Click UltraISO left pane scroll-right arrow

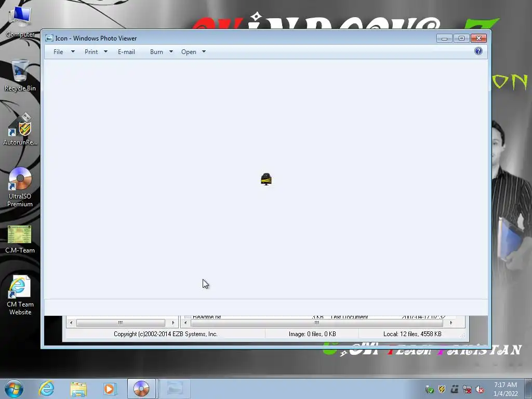(x=173, y=323)
